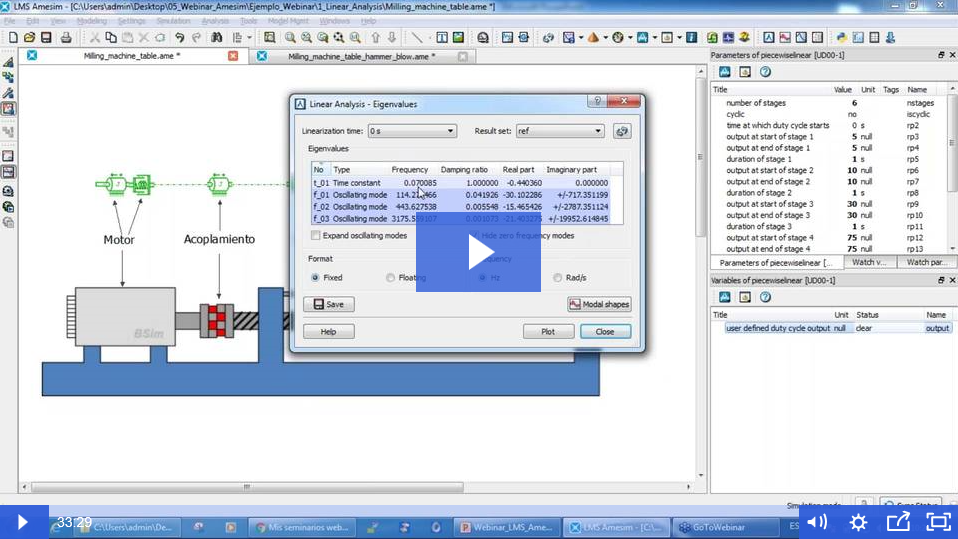The height and width of the screenshot is (539, 958).
Task: Click the horizontal scrollbar of the sketch area
Action: tap(247, 487)
